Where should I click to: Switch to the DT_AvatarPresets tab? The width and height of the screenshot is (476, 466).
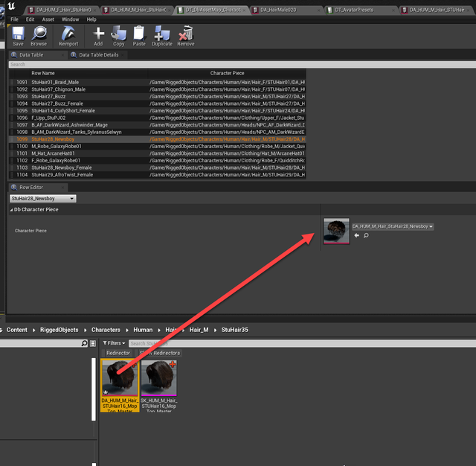[x=361, y=10]
